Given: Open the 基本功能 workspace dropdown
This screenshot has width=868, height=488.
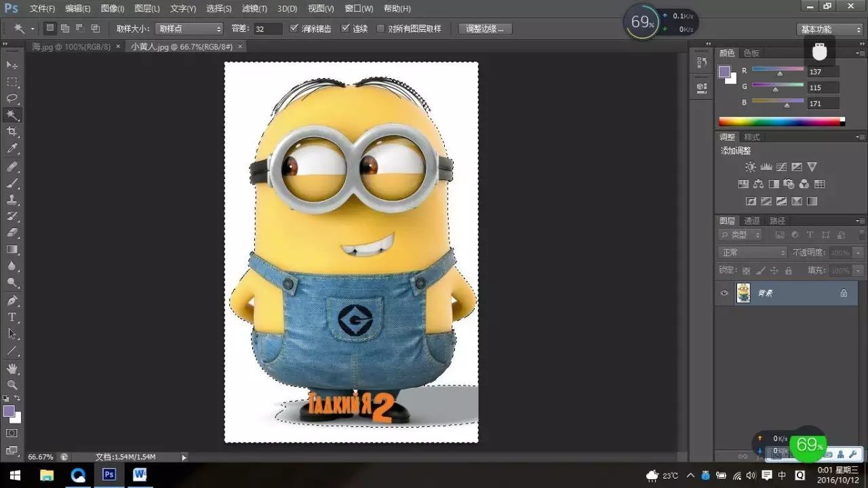Looking at the screenshot, I should [x=829, y=29].
